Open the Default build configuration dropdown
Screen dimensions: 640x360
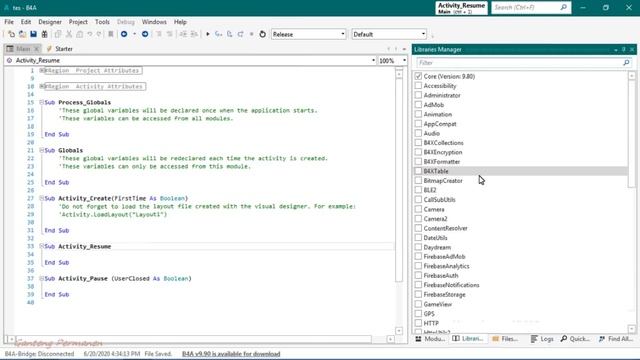tap(389, 34)
